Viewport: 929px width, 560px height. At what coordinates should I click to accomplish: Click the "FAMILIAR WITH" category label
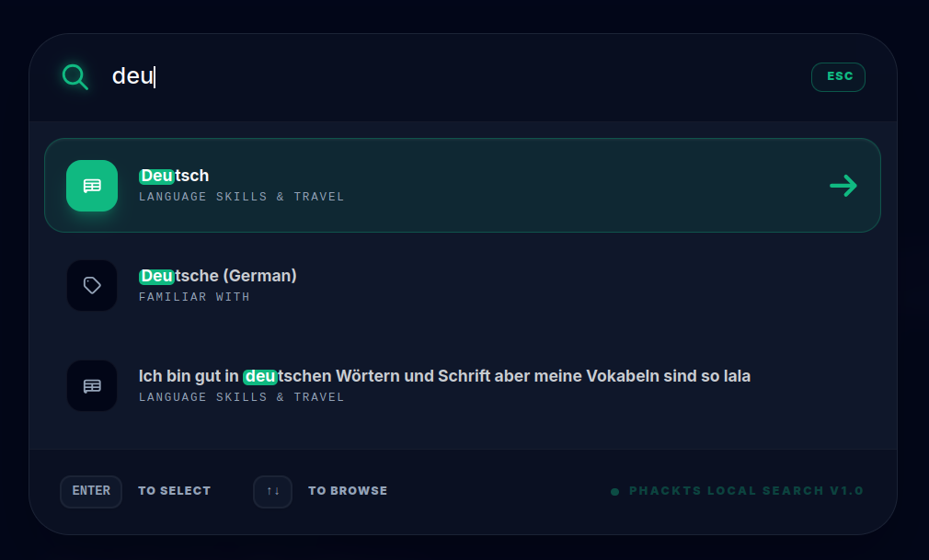tap(194, 297)
